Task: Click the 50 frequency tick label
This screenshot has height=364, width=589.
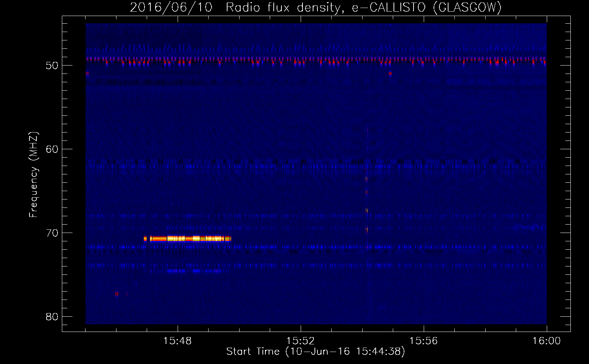Action: (x=52, y=66)
